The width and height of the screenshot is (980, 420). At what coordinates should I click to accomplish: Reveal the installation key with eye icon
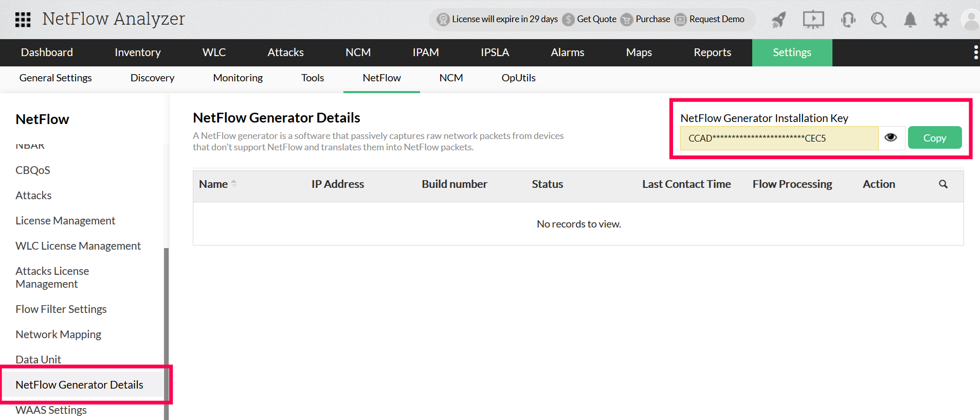pos(891,137)
